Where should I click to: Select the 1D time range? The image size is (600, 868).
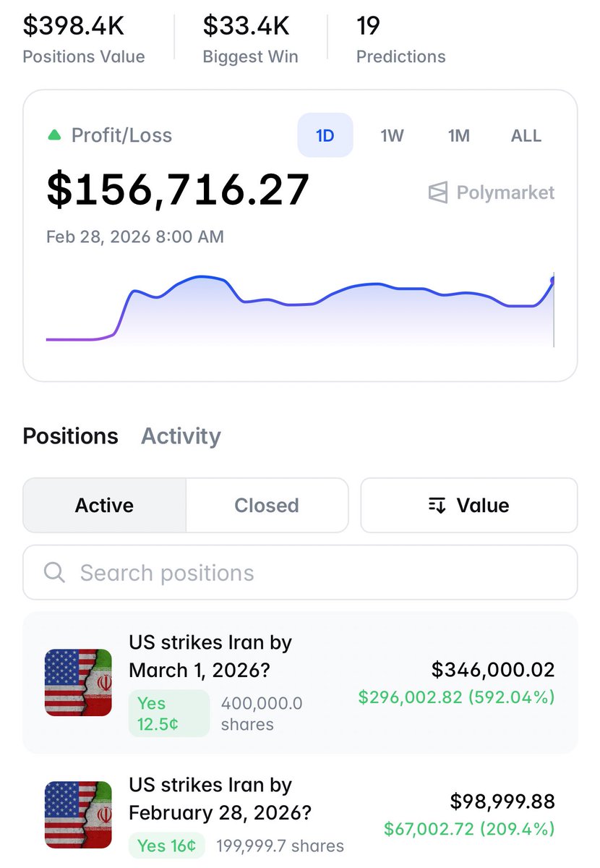[325, 135]
